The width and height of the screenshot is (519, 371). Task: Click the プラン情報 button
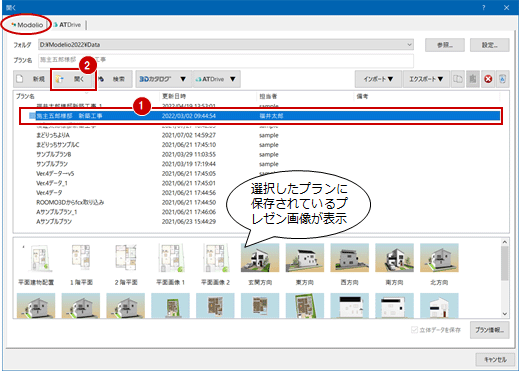coord(489,330)
